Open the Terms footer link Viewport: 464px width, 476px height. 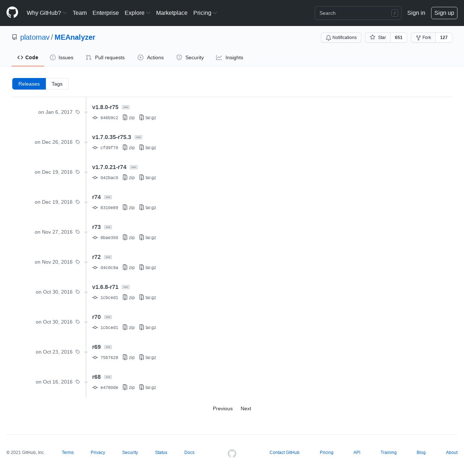click(68, 453)
